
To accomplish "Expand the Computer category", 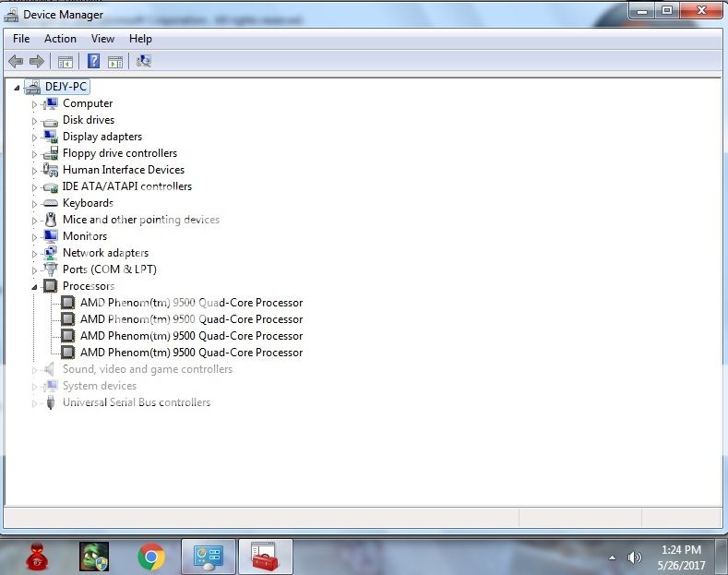I will [x=34, y=104].
